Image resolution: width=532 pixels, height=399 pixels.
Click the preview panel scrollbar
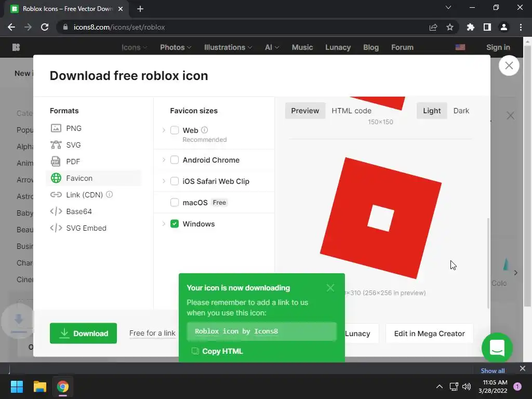click(x=488, y=263)
